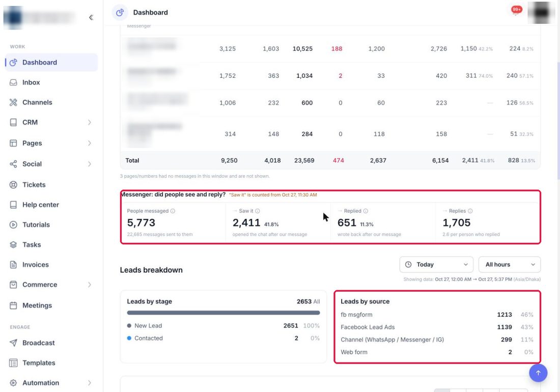
Task: Click the Facebook Lead Ads source row
Action: (437, 327)
